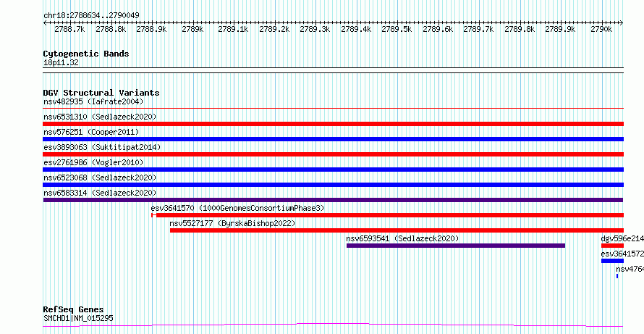Click the 2789k ruler tick label
Screen dimensions: 644x334
[x=192, y=30]
